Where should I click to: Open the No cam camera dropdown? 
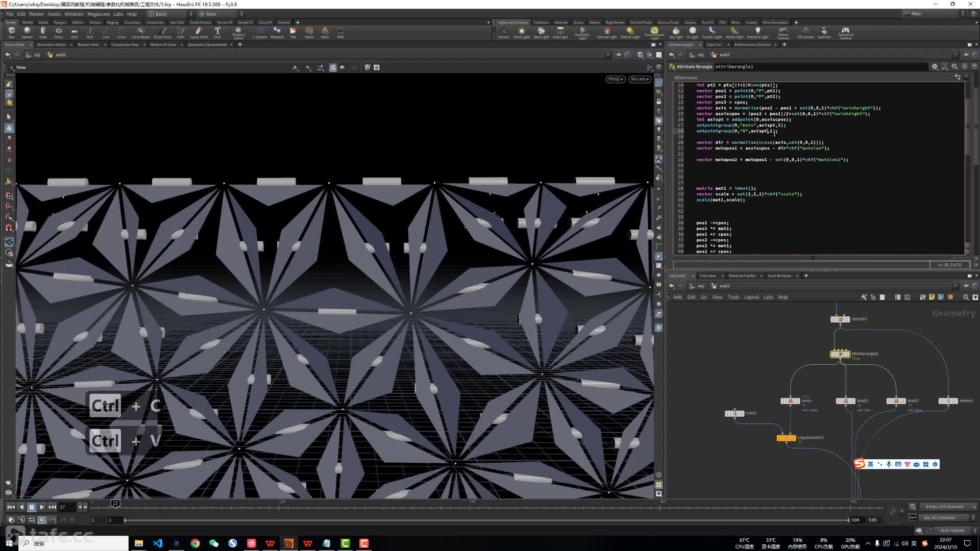(x=640, y=79)
